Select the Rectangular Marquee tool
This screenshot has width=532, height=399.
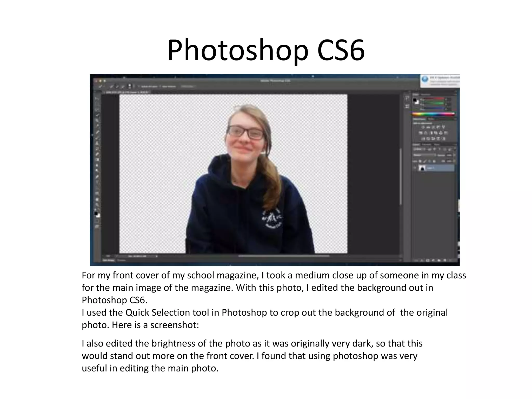coord(97,104)
